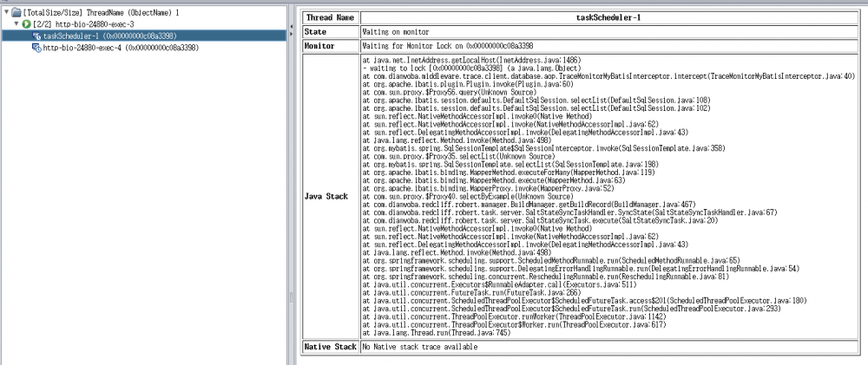Screen dimensions: 868x365
Task: Click the DefaultSqlSession.selectList line 108 entry
Action: 536,99
